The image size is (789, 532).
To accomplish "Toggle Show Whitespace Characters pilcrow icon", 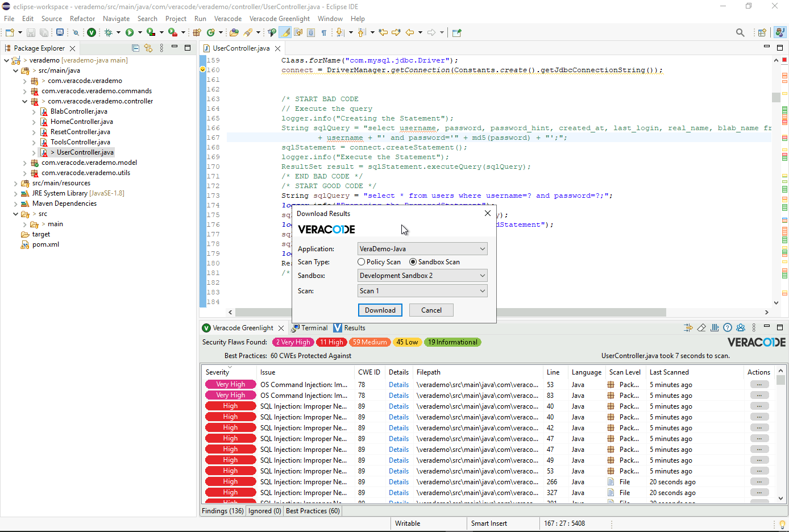I will [323, 32].
